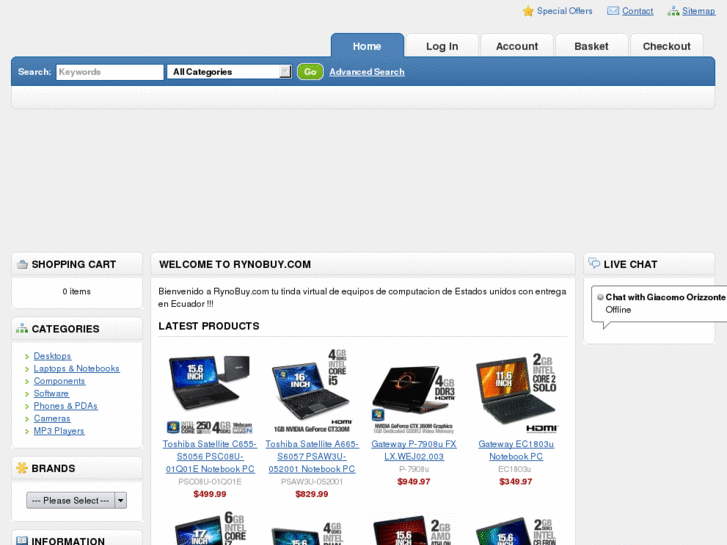The image size is (727, 545).
Task: Click the $499.99 price text
Action: pyautogui.click(x=210, y=494)
